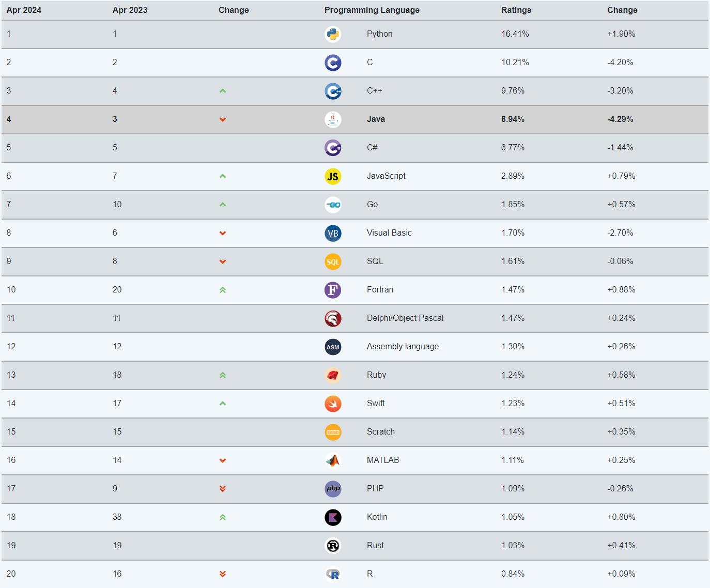Click the green up arrow for C++
This screenshot has width=710, height=588.
(x=223, y=91)
